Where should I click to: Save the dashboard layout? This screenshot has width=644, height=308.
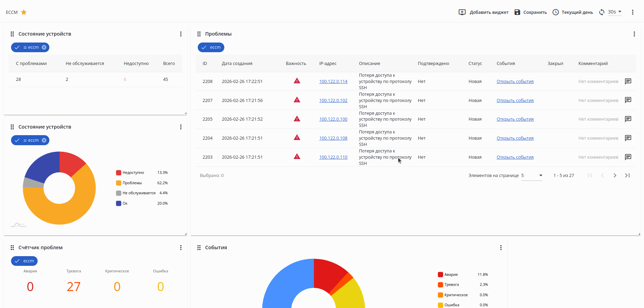tap(530, 12)
